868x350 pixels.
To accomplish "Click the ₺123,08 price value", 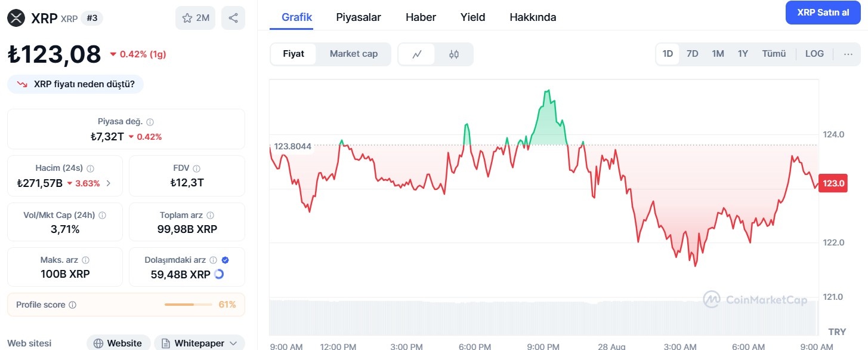I will [x=54, y=54].
